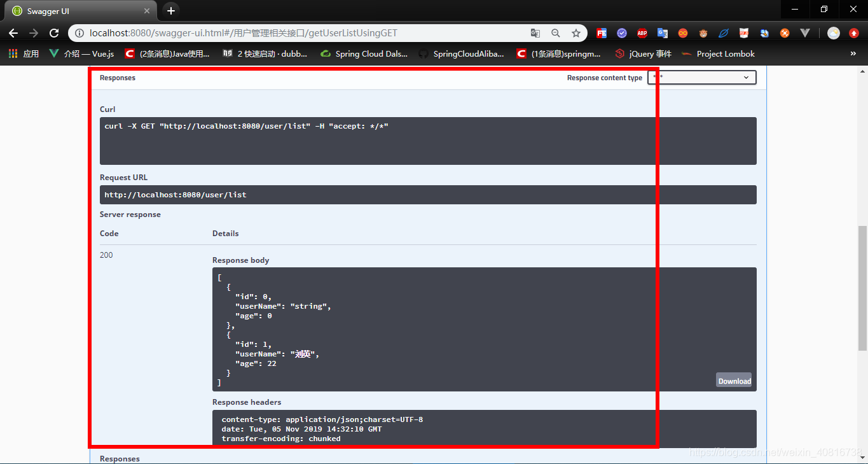Open the Tampermonkey monkey extension icon
The width and height of the screenshot is (868, 464).
click(703, 33)
